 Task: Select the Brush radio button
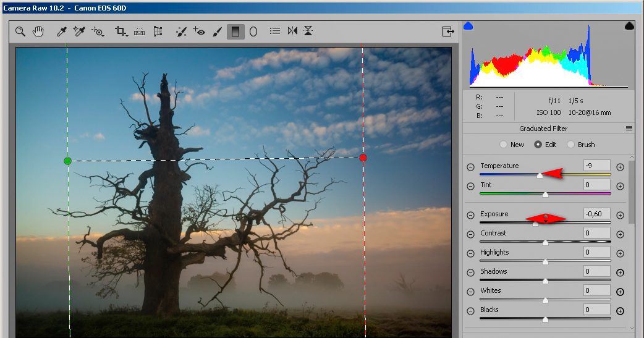click(x=571, y=145)
